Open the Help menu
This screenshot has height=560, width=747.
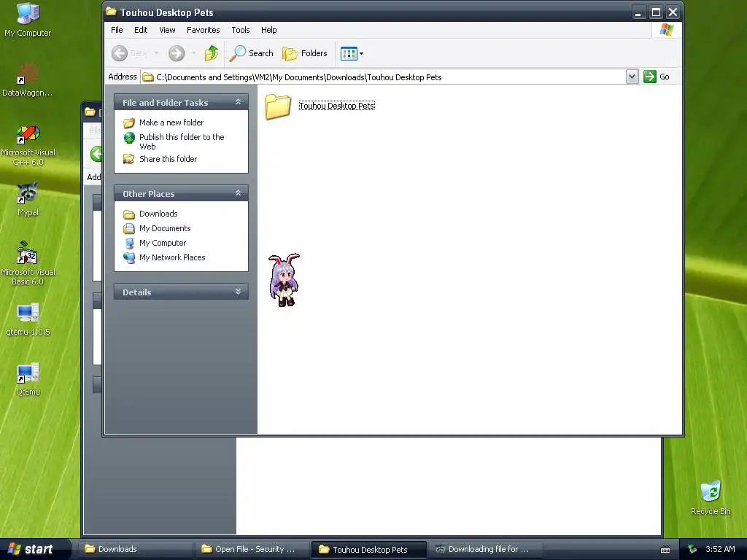coord(268,30)
